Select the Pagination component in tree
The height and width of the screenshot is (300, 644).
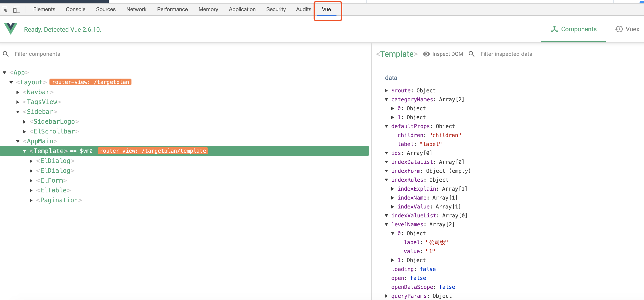point(59,200)
